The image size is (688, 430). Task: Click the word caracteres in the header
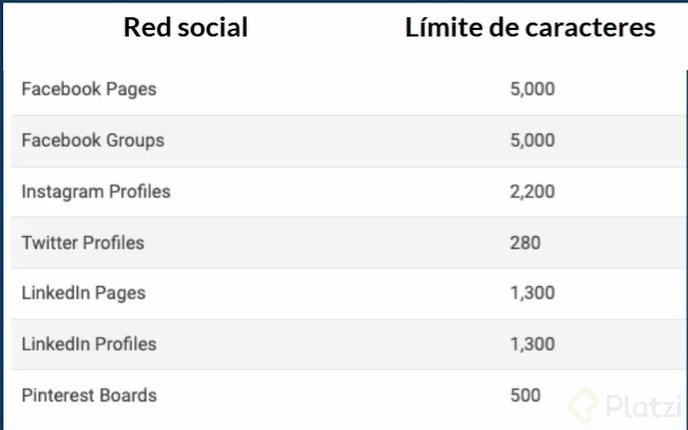click(x=590, y=28)
